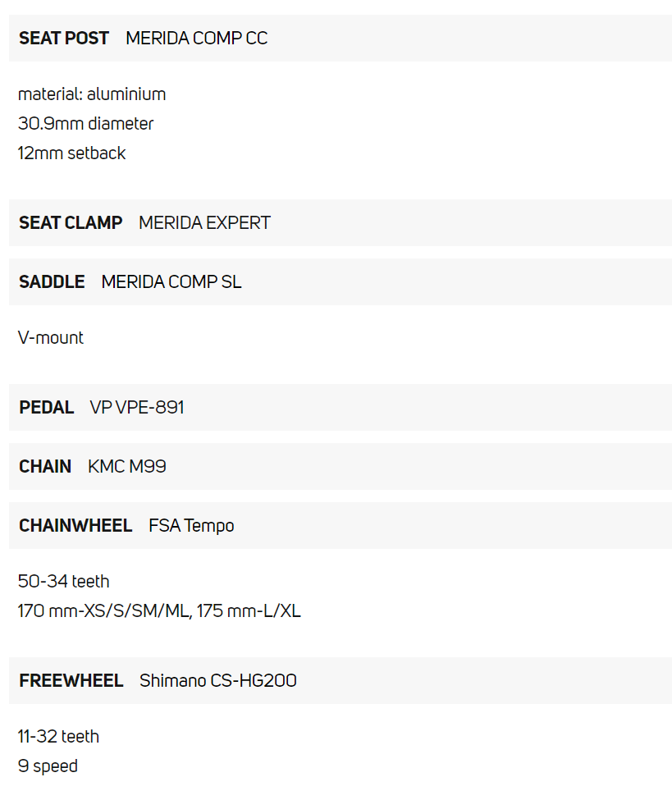Select the MERIDA COMP SL text
The height and width of the screenshot is (800, 672).
coord(171,282)
